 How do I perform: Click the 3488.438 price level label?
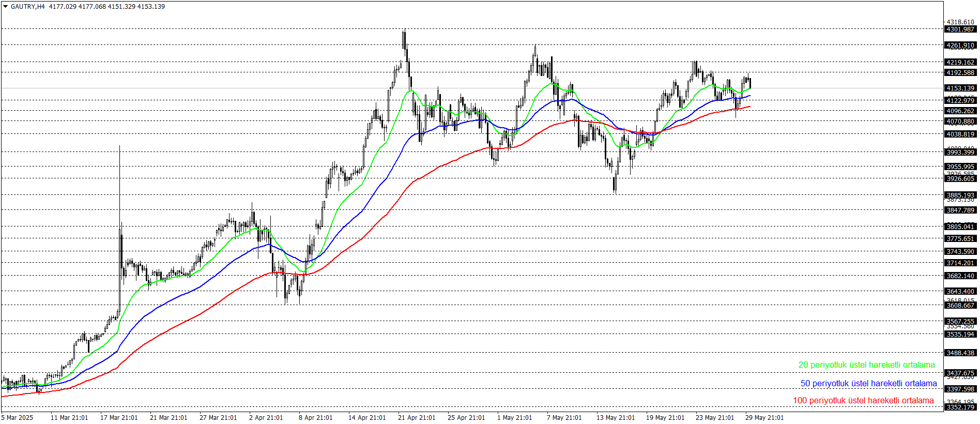click(x=960, y=353)
